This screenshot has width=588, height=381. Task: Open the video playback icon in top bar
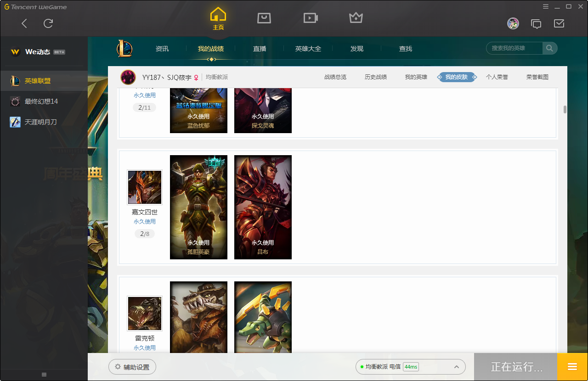(x=311, y=18)
